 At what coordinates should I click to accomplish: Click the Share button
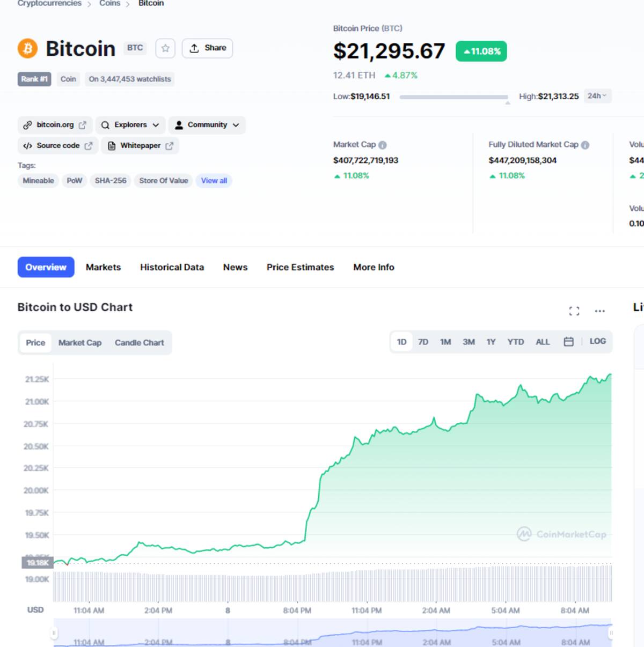(208, 48)
